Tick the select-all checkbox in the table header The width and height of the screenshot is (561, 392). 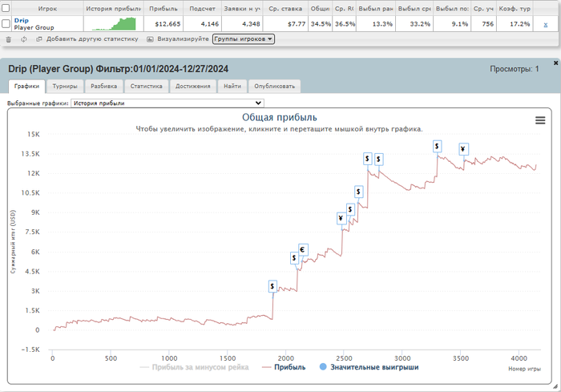click(x=6, y=8)
